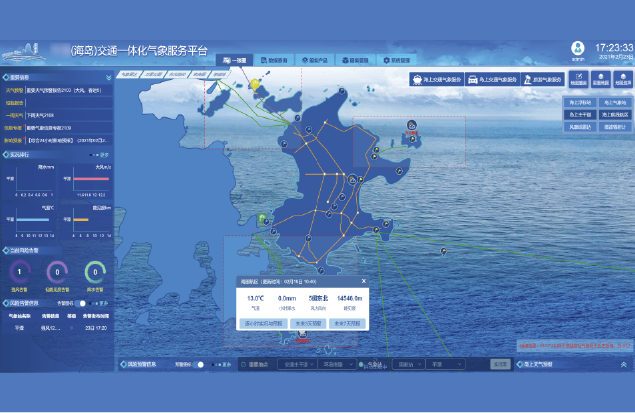This screenshot has height=413, width=635.
Task: Click the tourism weather service icon
Action: (x=527, y=79)
